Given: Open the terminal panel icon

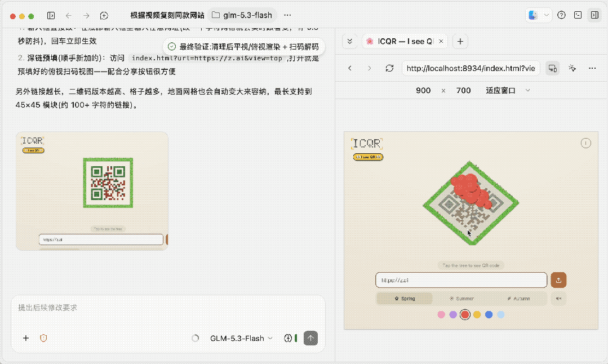Looking at the screenshot, I should (578, 15).
